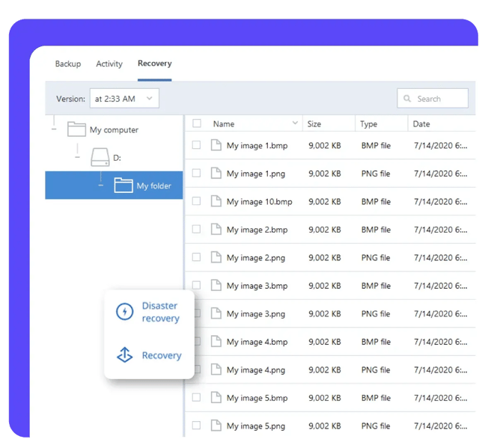This screenshot has height=448, width=485.
Task: Sort files by the Size column header
Action: [314, 124]
